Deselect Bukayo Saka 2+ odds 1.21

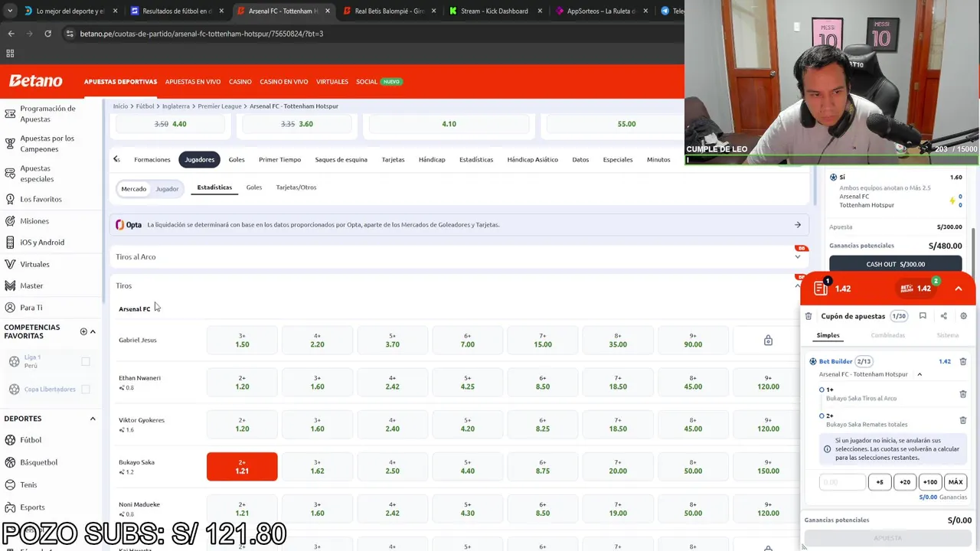[242, 467]
